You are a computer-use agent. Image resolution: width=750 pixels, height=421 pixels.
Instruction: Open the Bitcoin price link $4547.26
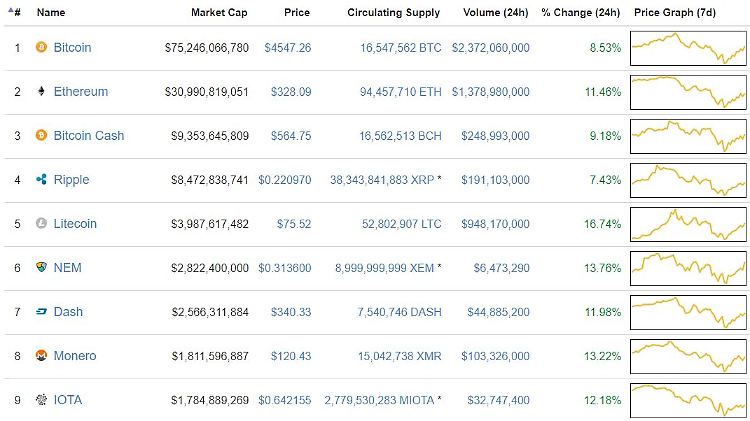(287, 48)
